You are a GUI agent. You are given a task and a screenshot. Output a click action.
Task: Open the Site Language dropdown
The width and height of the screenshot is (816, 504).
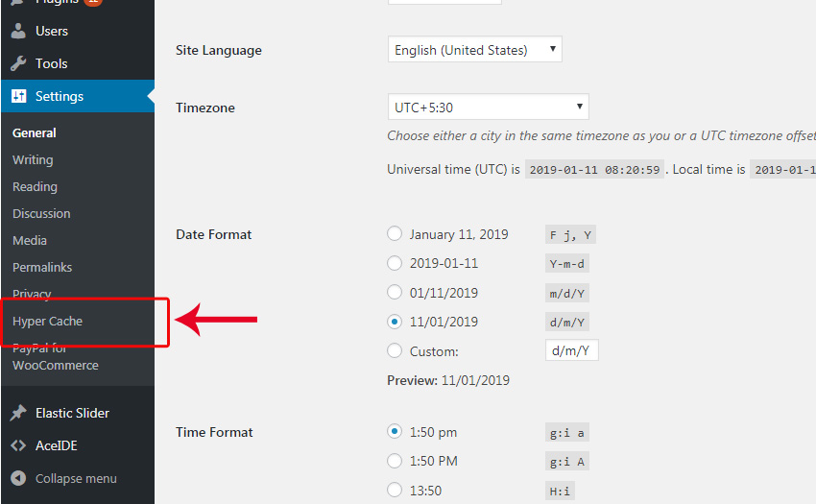click(474, 50)
